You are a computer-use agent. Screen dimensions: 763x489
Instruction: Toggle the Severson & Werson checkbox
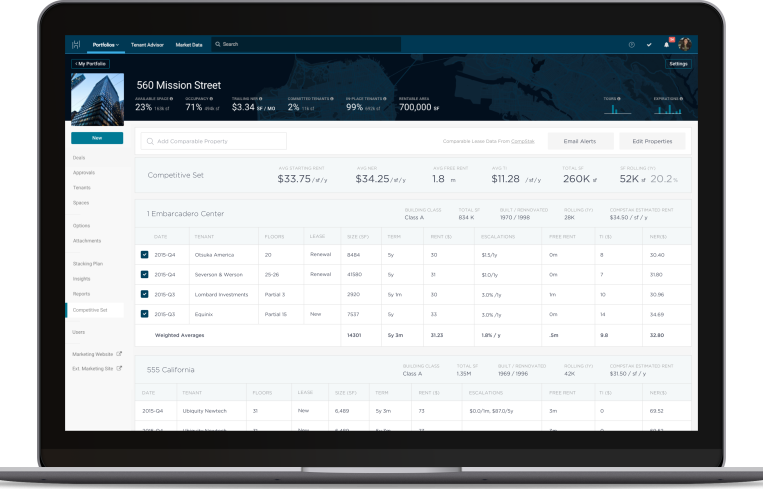coord(145,274)
